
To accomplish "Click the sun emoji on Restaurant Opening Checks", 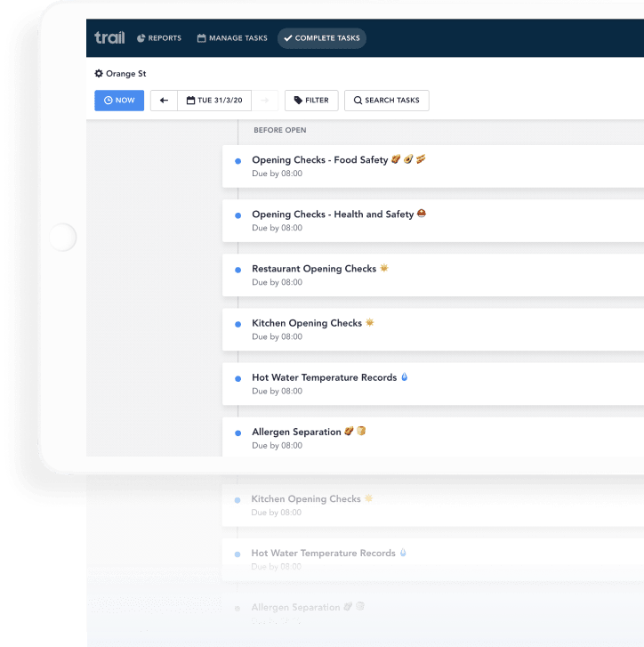I will (384, 268).
